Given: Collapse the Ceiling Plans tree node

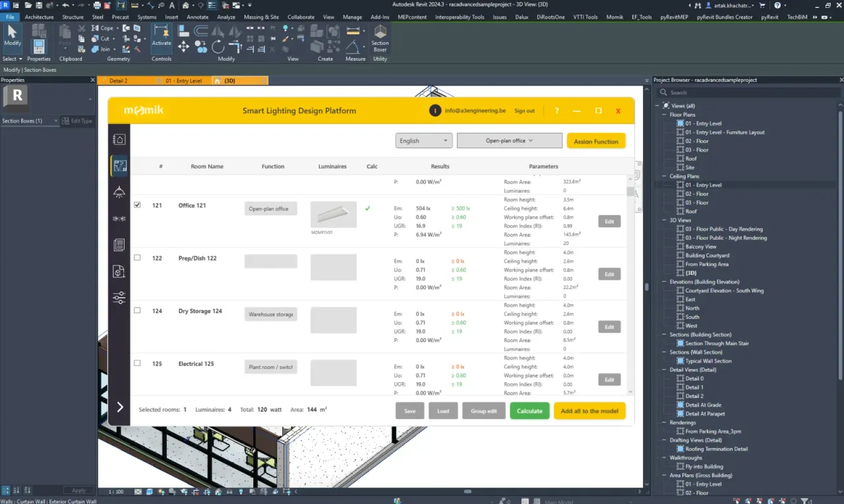Looking at the screenshot, I should 665,176.
